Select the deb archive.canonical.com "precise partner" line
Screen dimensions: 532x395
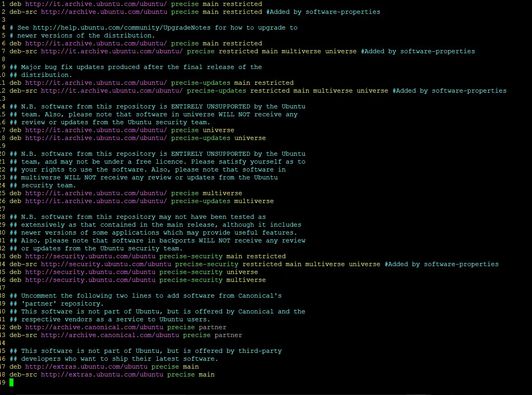(x=118, y=327)
